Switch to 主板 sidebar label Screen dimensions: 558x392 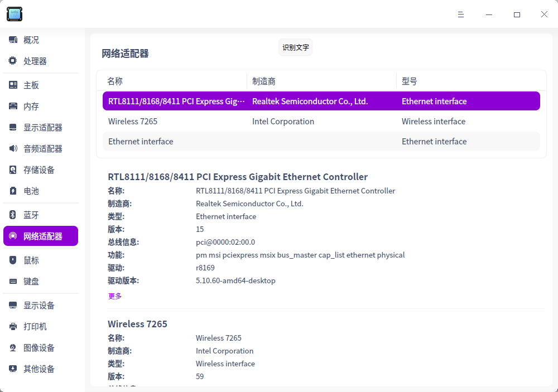[x=31, y=85]
